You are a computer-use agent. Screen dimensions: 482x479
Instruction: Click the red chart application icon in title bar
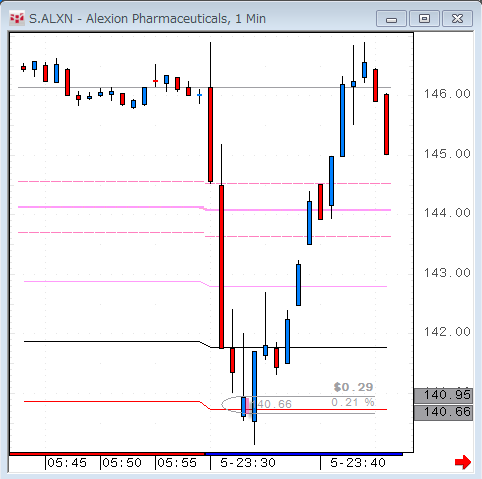pos(17,18)
